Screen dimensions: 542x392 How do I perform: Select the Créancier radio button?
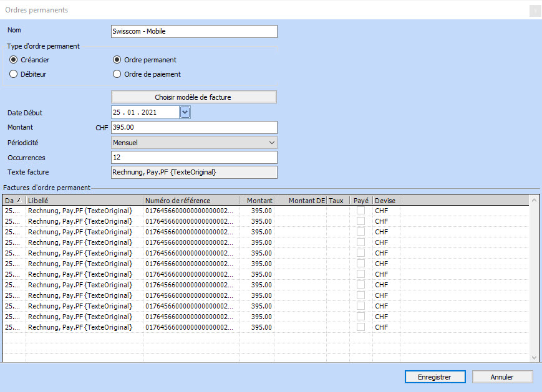tap(14, 60)
